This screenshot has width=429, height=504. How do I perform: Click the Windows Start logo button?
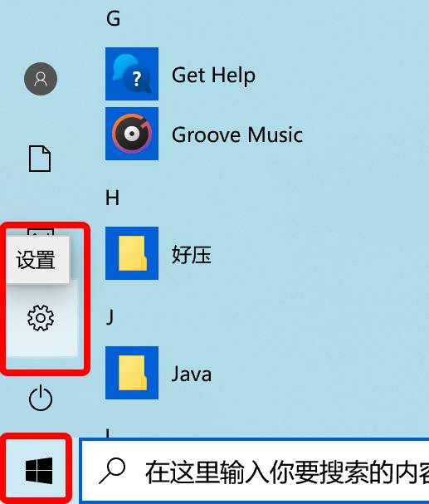pyautogui.click(x=39, y=471)
